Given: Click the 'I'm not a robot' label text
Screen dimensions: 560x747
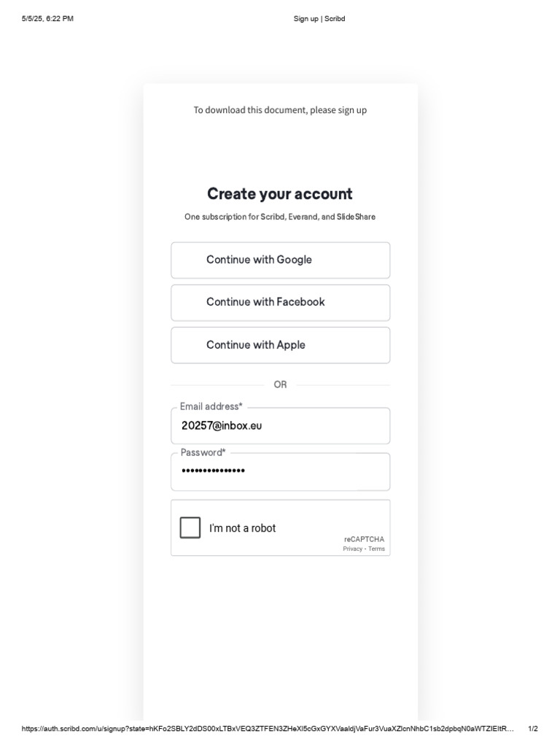Looking at the screenshot, I should (242, 528).
